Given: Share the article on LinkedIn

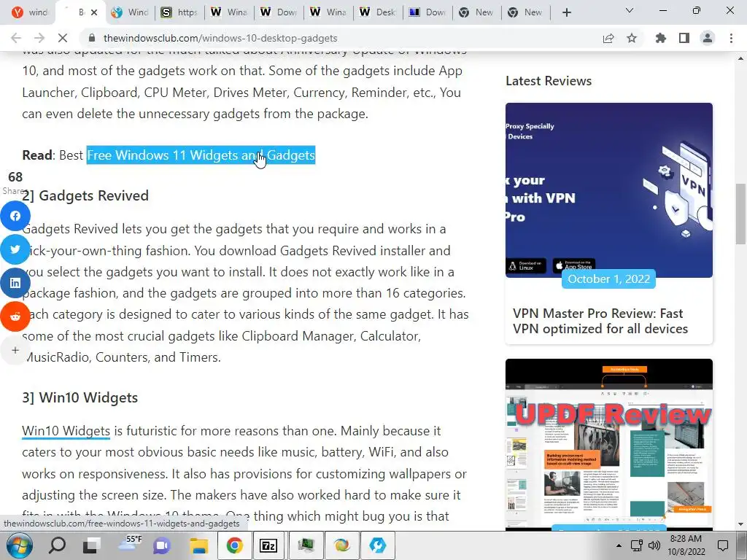Looking at the screenshot, I should pos(15,283).
